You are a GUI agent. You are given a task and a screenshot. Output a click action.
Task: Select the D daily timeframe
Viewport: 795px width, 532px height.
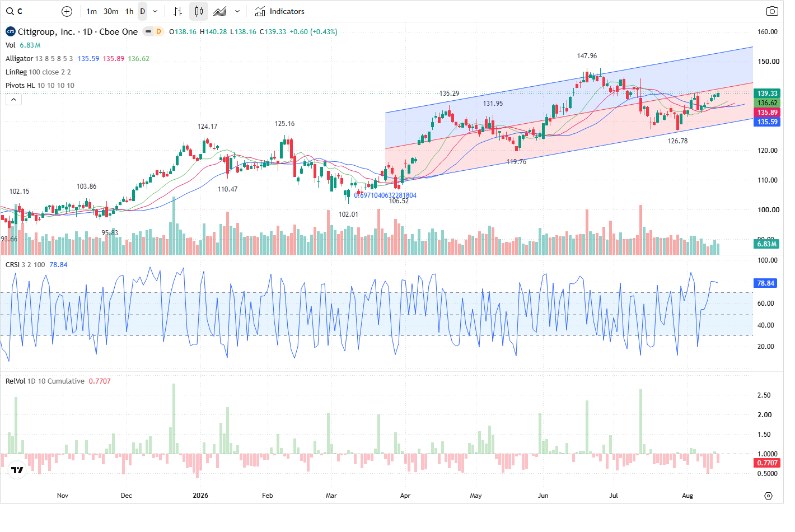pos(143,11)
